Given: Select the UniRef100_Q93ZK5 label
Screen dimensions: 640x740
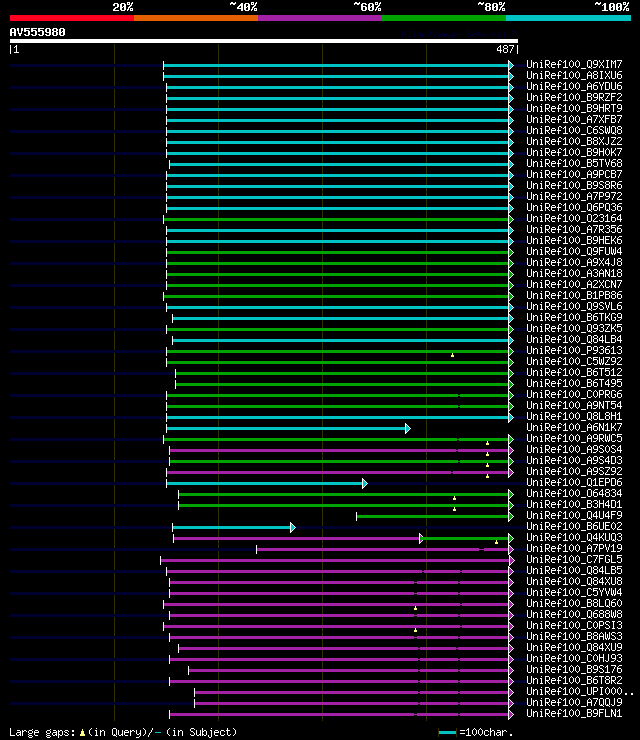Looking at the screenshot, I should pyautogui.click(x=574, y=328).
